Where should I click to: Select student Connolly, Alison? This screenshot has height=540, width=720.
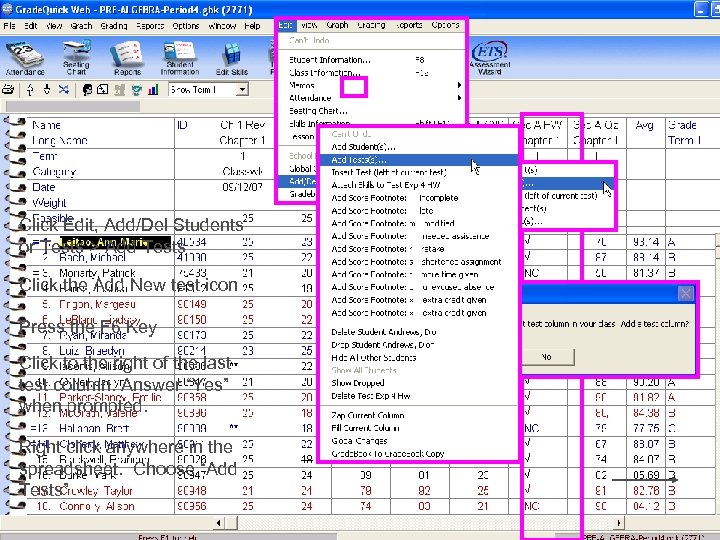click(x=96, y=506)
